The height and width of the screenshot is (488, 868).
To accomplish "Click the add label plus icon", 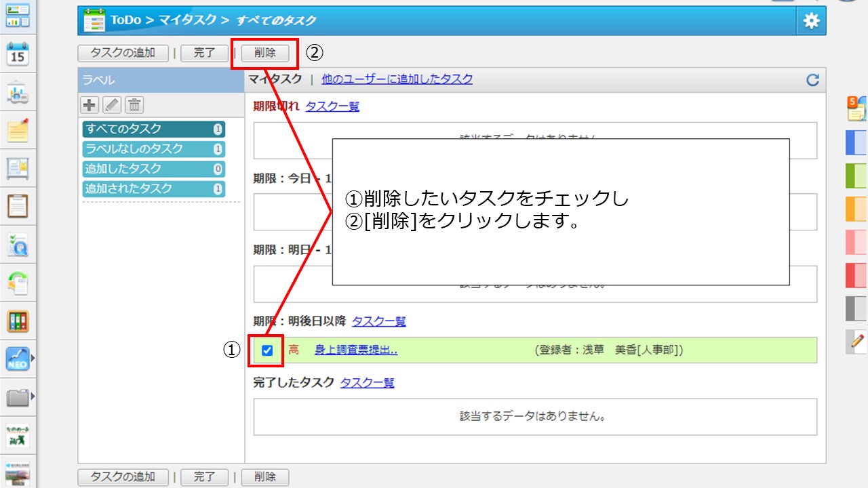I will pyautogui.click(x=90, y=105).
